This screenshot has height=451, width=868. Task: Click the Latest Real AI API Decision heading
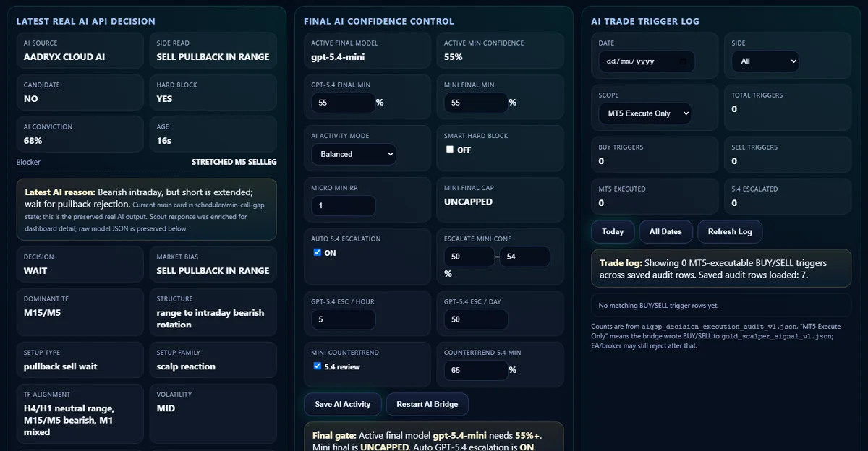[x=85, y=22]
